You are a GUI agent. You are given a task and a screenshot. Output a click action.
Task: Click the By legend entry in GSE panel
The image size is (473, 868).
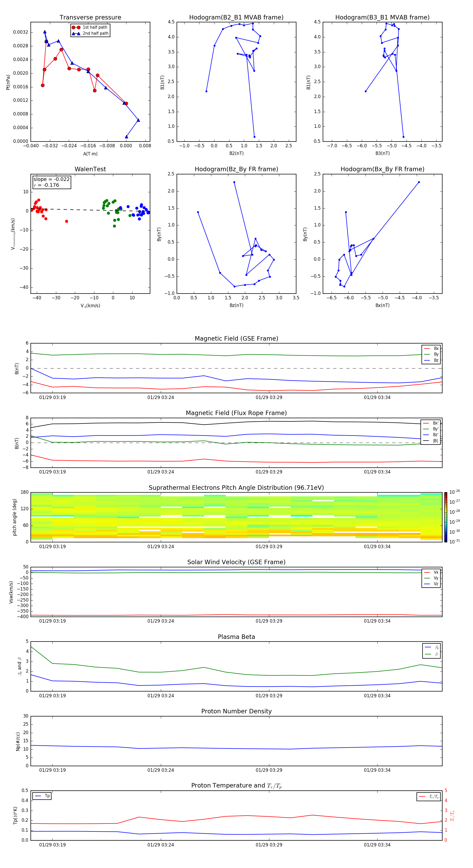pos(431,354)
